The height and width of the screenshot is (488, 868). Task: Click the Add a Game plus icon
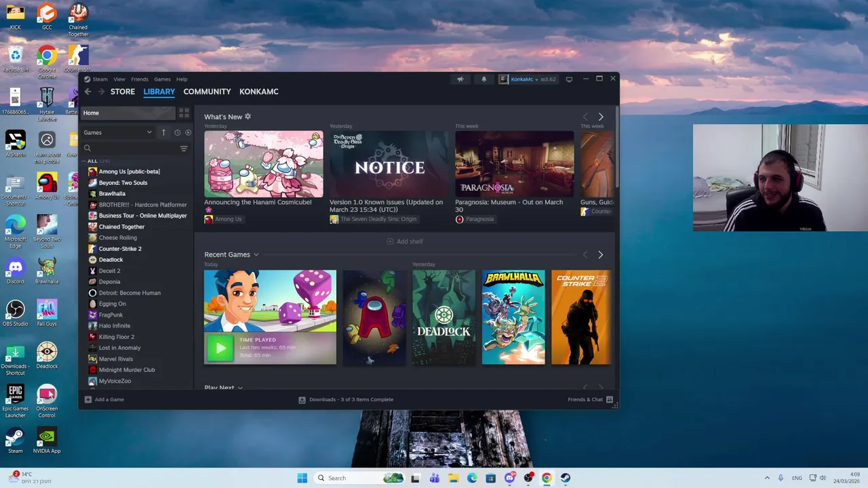pos(88,400)
